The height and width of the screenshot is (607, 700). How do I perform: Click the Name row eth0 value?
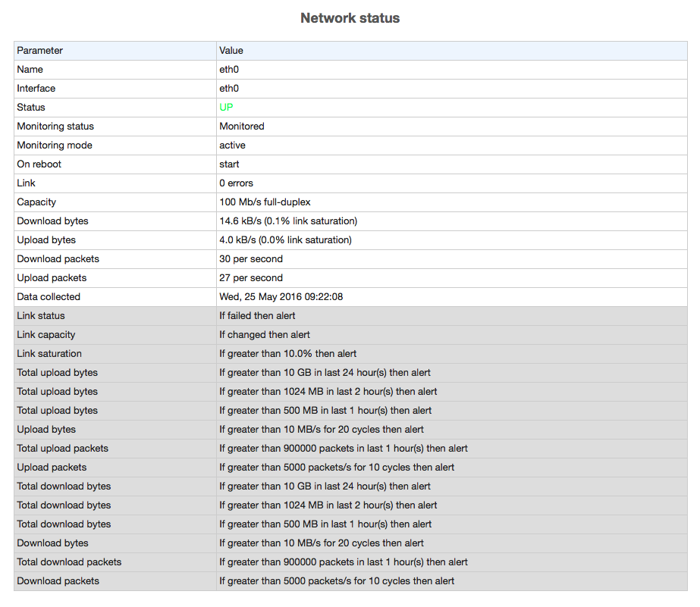click(x=228, y=70)
